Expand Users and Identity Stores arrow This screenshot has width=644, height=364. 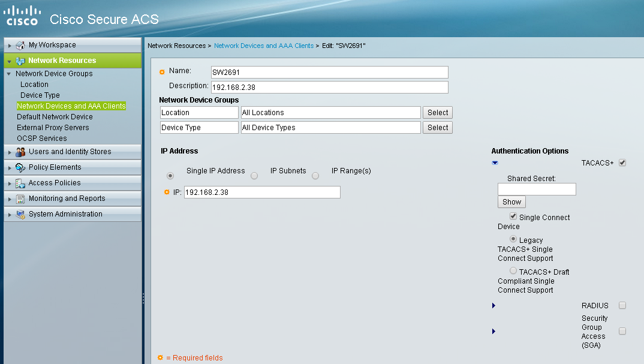10,152
